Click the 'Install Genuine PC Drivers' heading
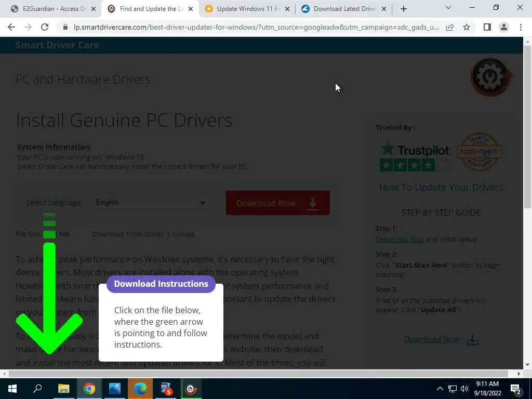This screenshot has height=399, width=532. click(x=124, y=120)
